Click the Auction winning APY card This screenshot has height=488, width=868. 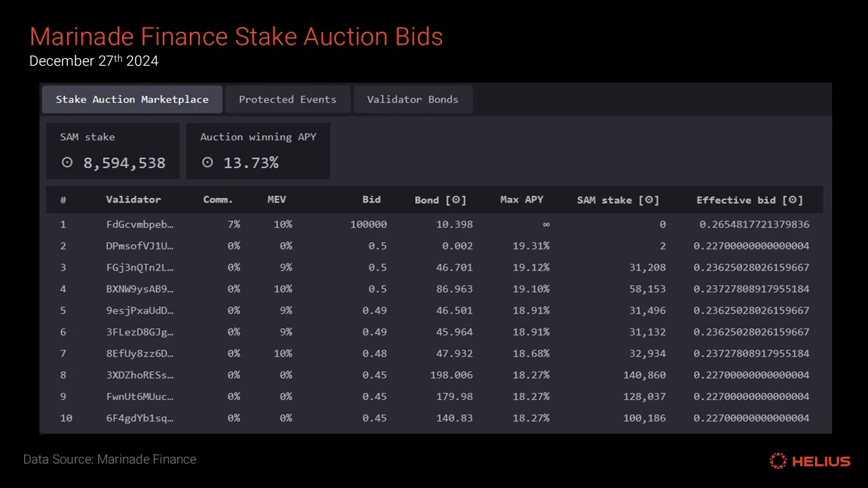coord(258,151)
